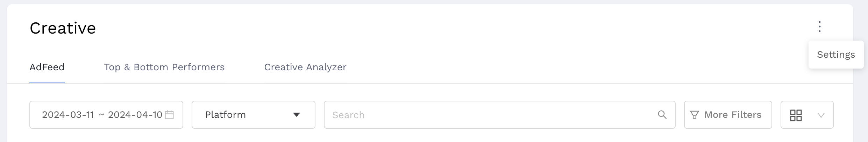Select the start date 2024-03-11
The height and width of the screenshot is (142, 868).
point(68,115)
